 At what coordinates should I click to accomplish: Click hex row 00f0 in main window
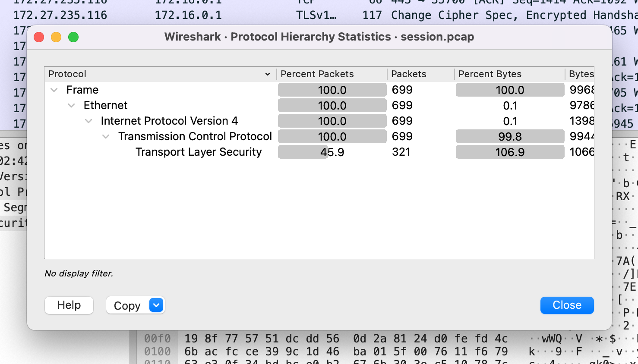388,339
